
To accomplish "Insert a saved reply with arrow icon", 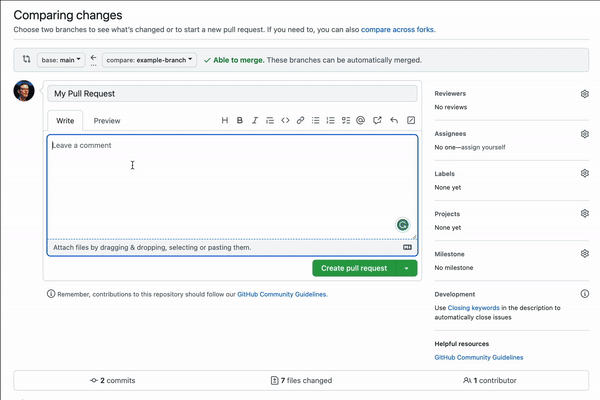I will pos(394,121).
